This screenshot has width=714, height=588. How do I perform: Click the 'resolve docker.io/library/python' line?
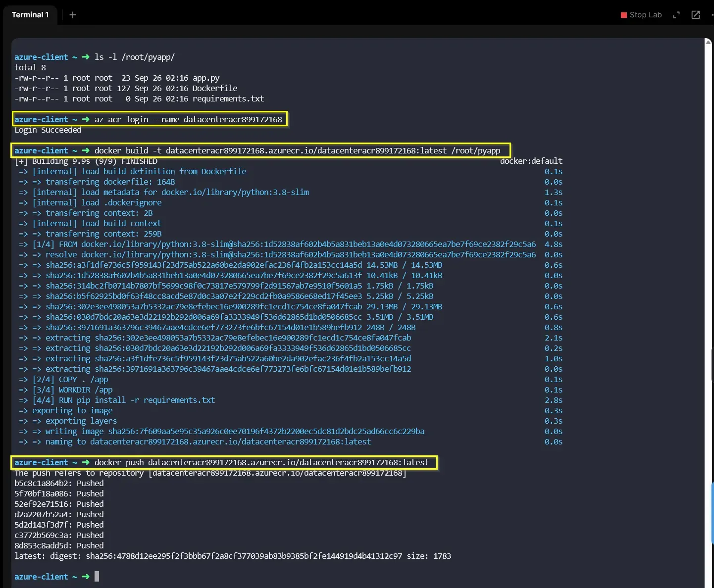[277, 254]
